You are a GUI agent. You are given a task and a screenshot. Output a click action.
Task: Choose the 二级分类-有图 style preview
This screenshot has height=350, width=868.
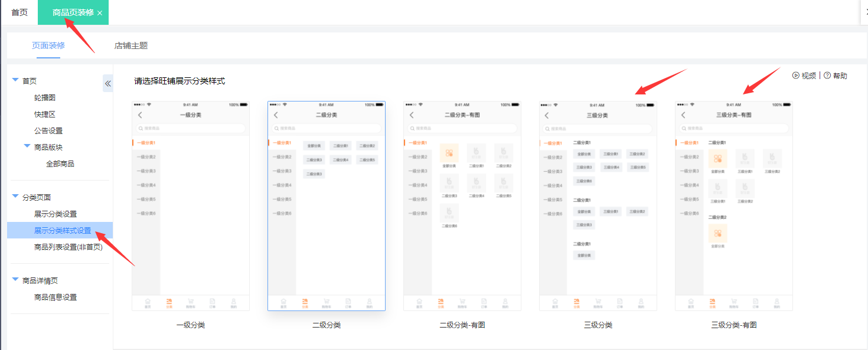(462, 205)
